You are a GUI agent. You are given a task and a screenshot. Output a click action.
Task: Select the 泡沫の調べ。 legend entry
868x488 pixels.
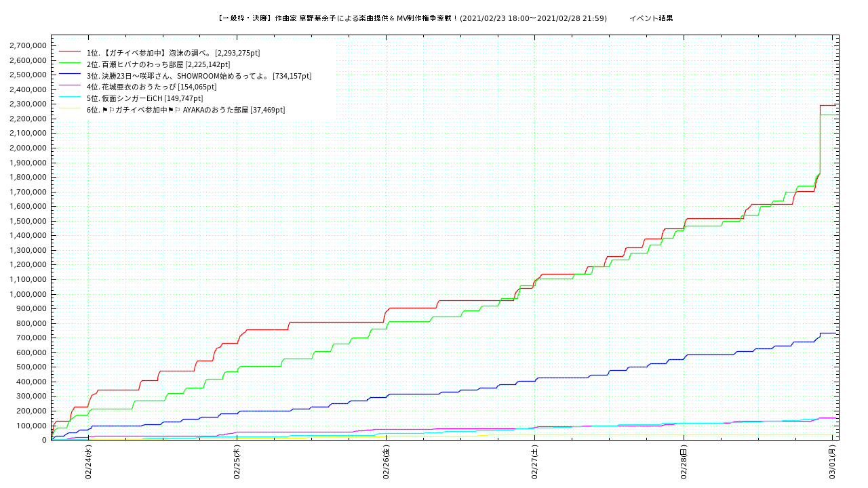click(x=173, y=53)
